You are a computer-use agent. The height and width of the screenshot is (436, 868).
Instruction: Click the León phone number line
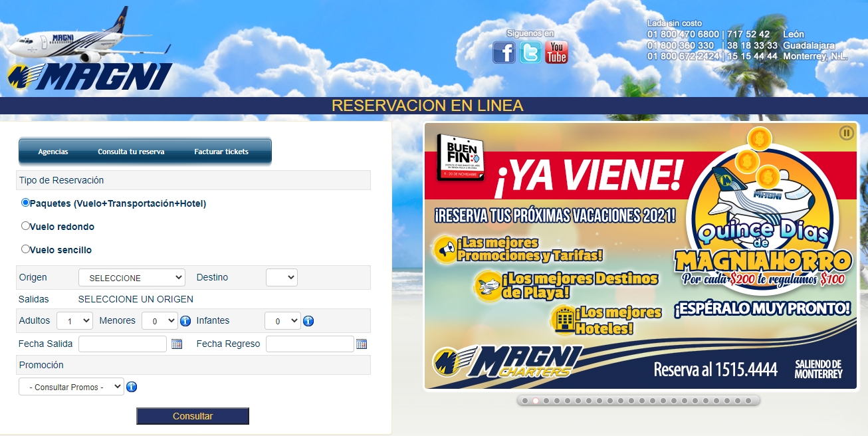click(726, 34)
